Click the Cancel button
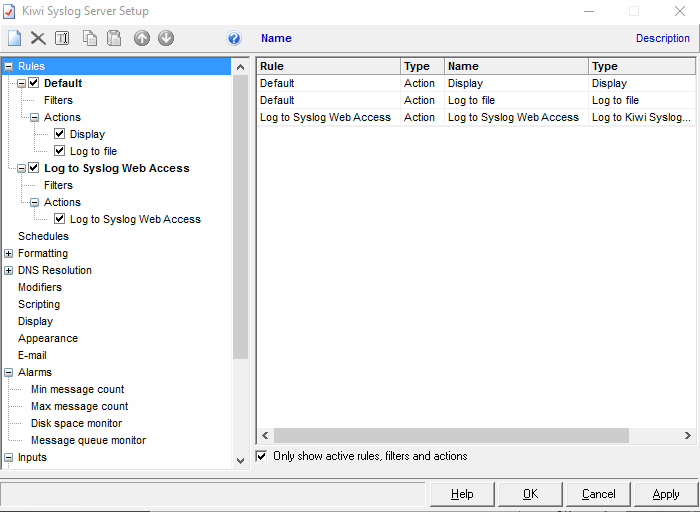 (x=598, y=494)
